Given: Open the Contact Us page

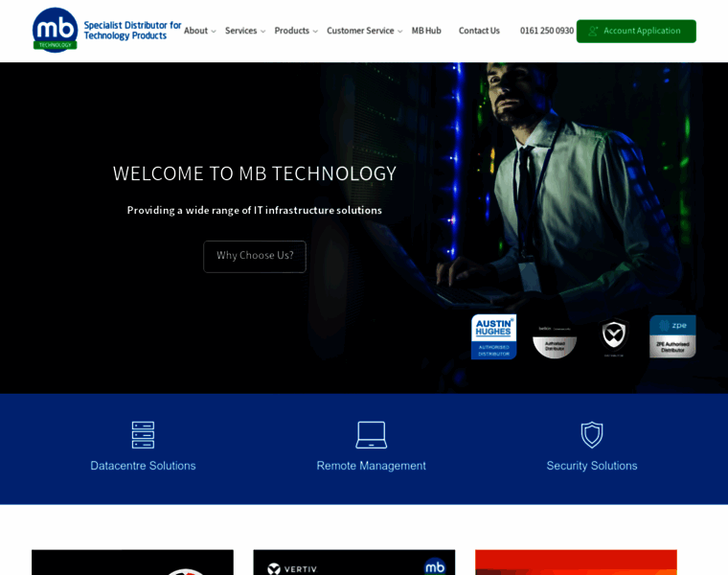Looking at the screenshot, I should pyautogui.click(x=479, y=31).
